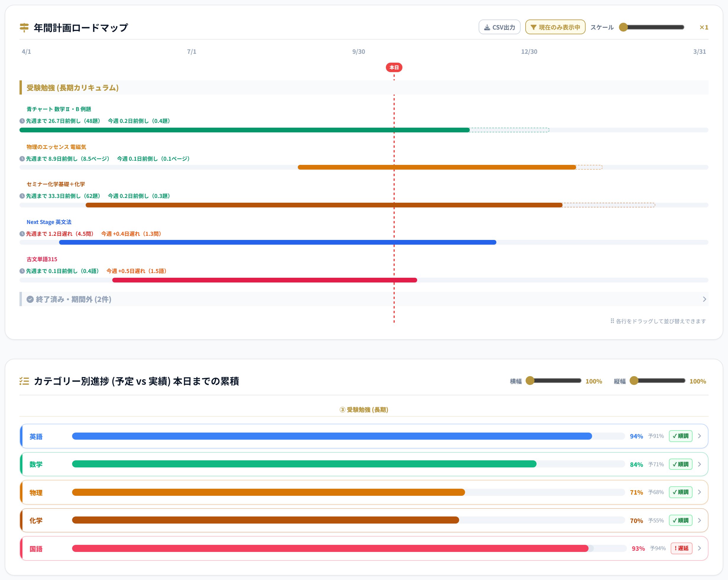Expand the 数学 category row chevron
Image resolution: width=728 pixels, height=580 pixels.
pos(700,464)
